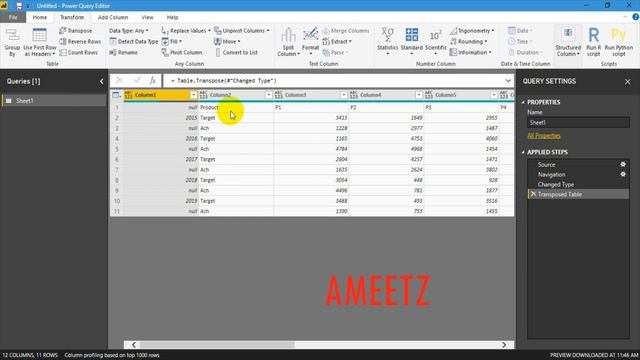Click the Transpose button
Screen dimensions: 640x360
76,31
